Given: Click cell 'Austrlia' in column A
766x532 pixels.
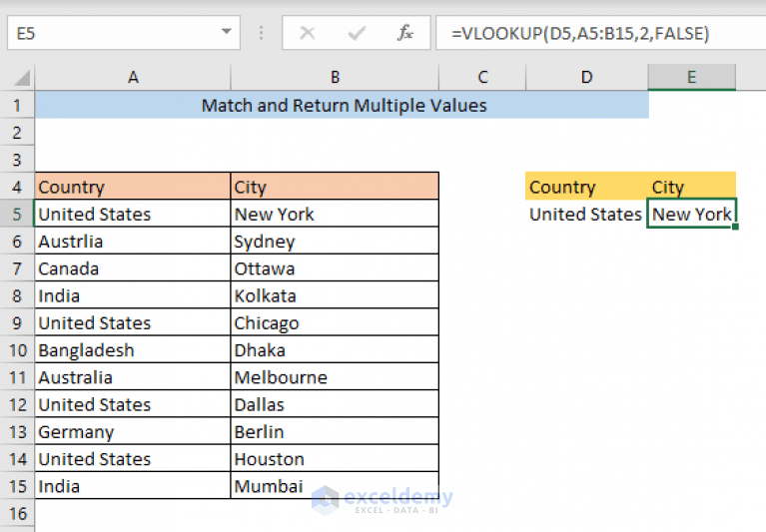Looking at the screenshot, I should [x=133, y=242].
